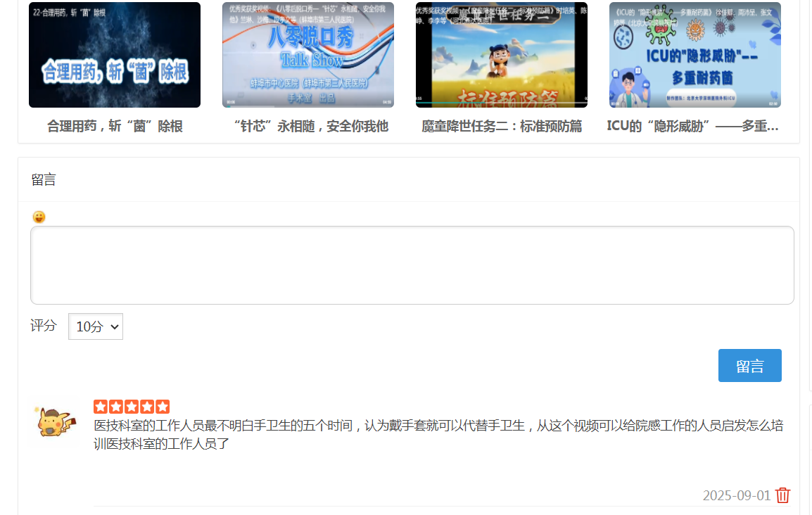Screen dimensions: 812x515
Task: Click the first star in the comment rating
Action: click(x=100, y=407)
